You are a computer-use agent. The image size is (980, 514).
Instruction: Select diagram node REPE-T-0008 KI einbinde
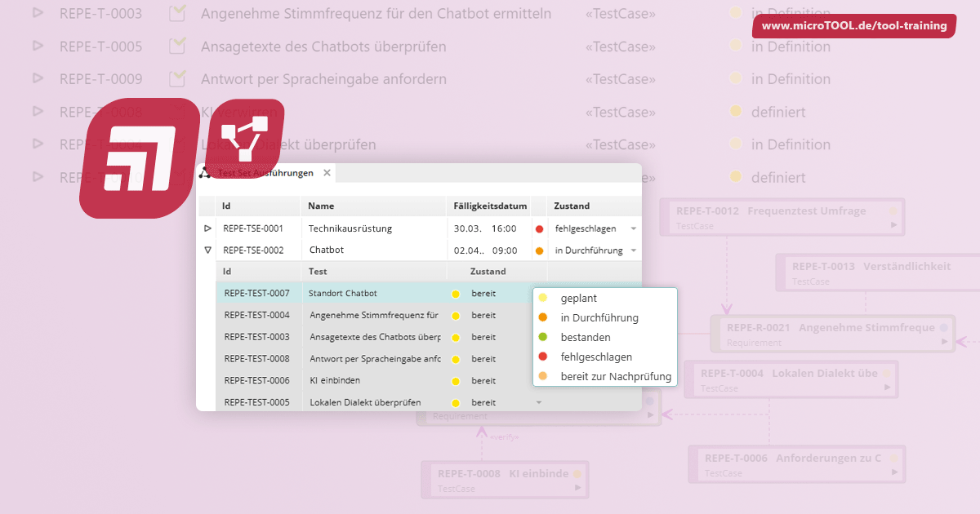point(506,480)
